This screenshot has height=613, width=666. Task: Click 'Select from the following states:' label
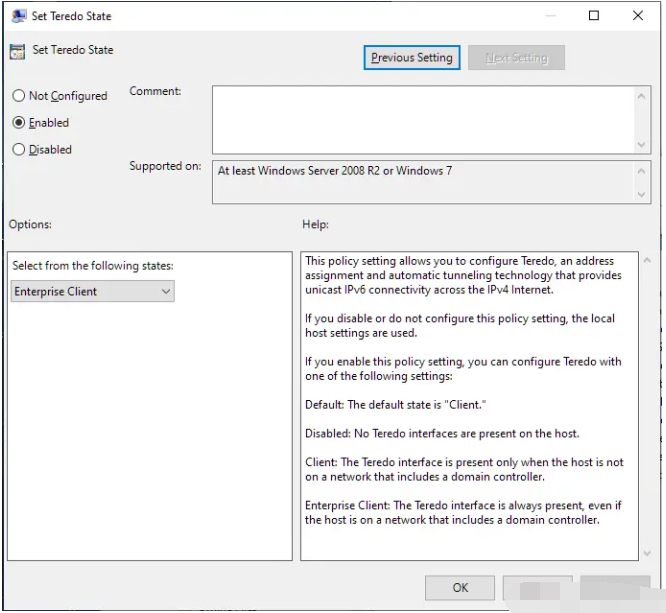click(93, 266)
